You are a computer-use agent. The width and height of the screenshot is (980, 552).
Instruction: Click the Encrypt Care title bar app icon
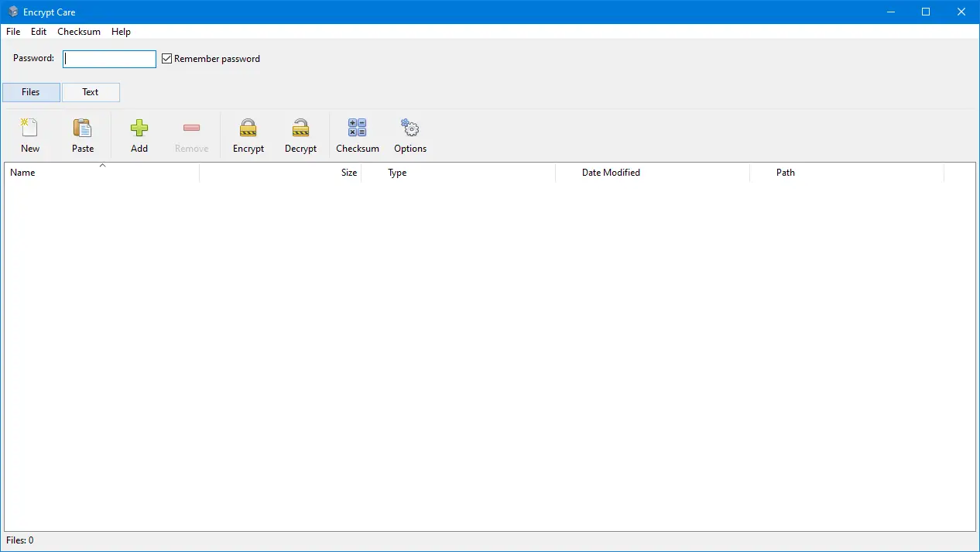point(13,12)
